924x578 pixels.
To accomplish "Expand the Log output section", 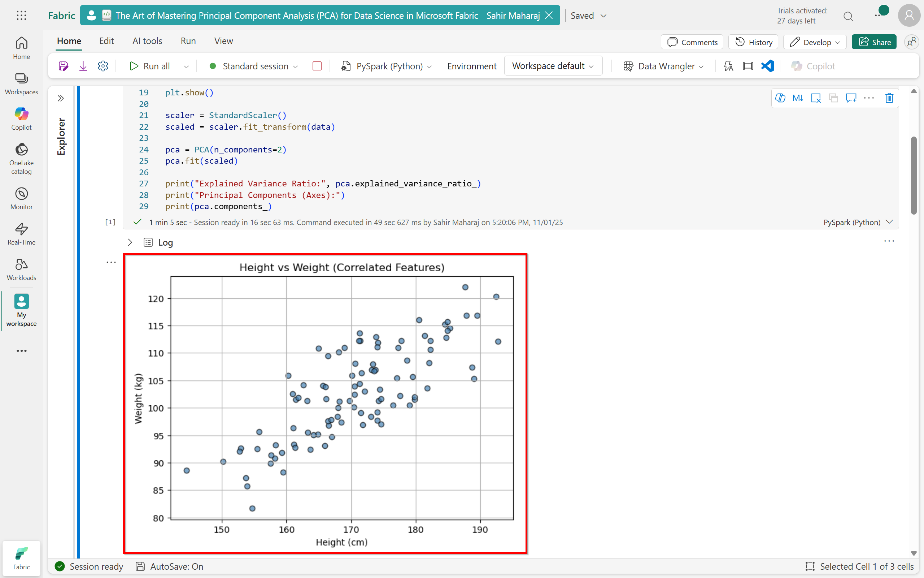I will [x=130, y=242].
